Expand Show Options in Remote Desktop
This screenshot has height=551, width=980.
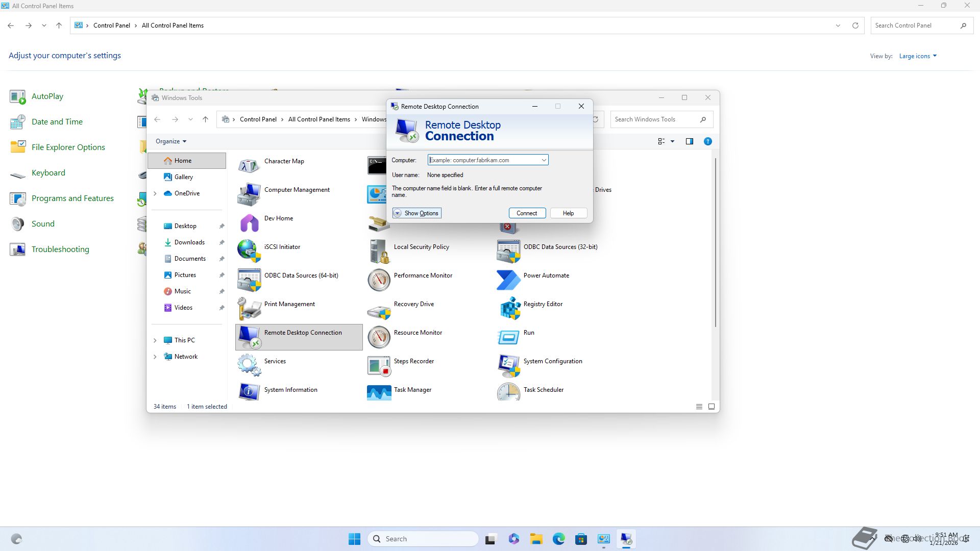click(416, 213)
